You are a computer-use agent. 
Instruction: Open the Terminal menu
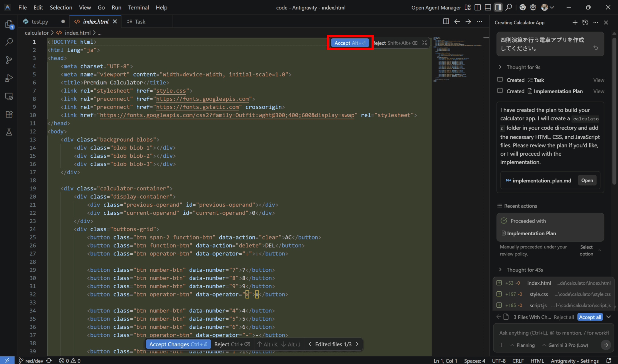[138, 8]
